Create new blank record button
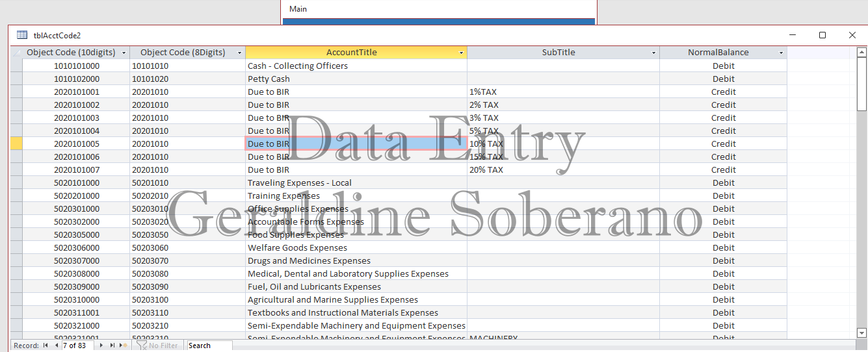Screen dimensions: 868x352 (124, 346)
